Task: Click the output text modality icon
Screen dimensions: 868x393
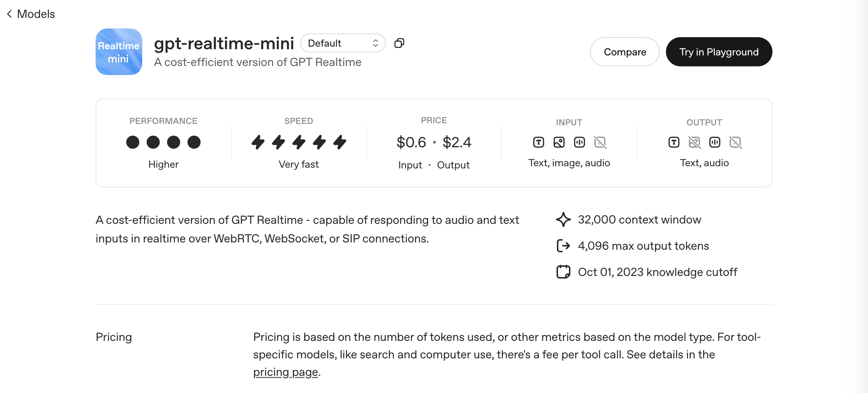Action: 674,142
